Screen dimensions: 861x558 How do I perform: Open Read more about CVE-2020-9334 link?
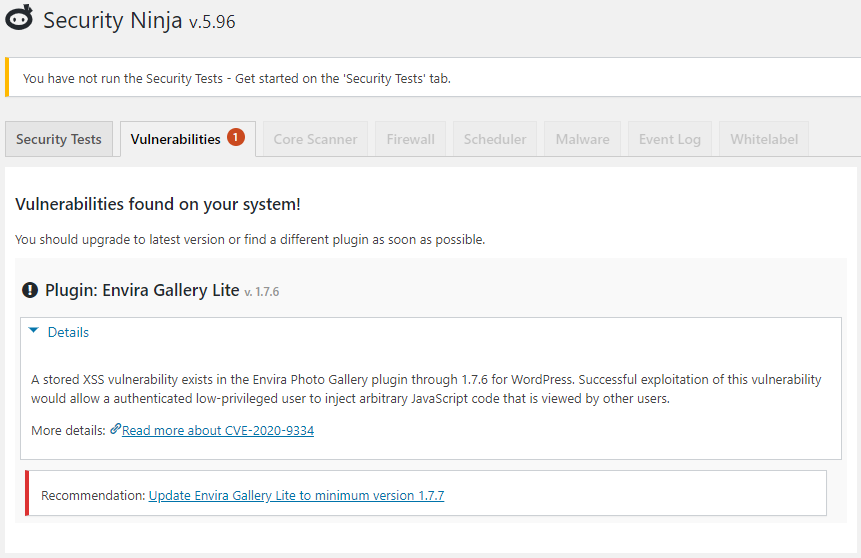click(218, 431)
